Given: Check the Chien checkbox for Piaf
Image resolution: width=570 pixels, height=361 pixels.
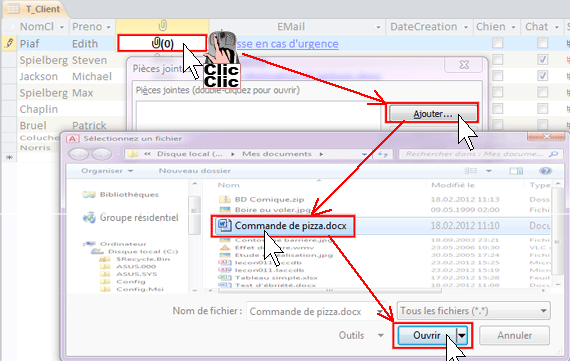Looking at the screenshot, I should [497, 43].
